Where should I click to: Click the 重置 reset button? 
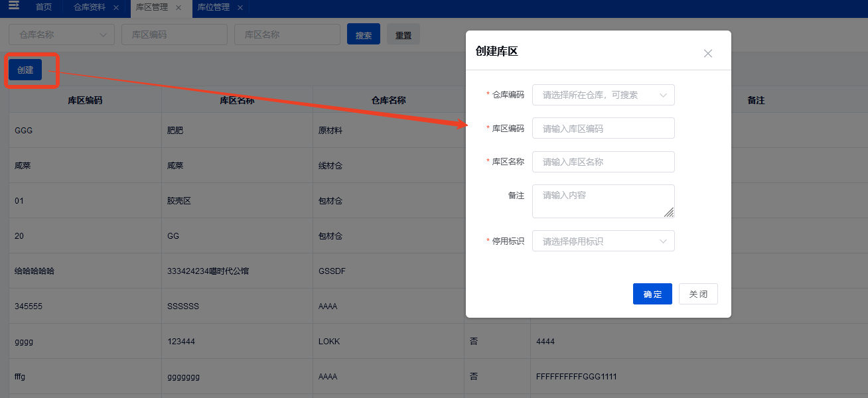coord(403,34)
